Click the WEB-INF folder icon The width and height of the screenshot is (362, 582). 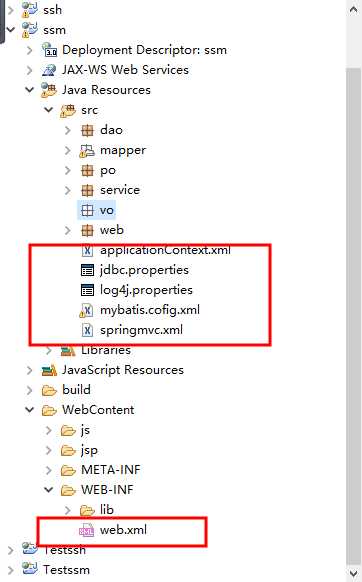(68, 490)
